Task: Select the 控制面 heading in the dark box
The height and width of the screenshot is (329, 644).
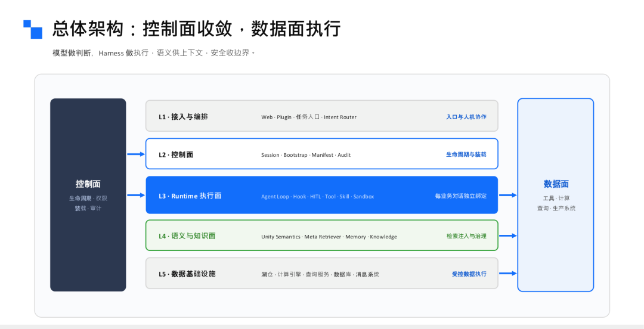Action: tap(88, 184)
